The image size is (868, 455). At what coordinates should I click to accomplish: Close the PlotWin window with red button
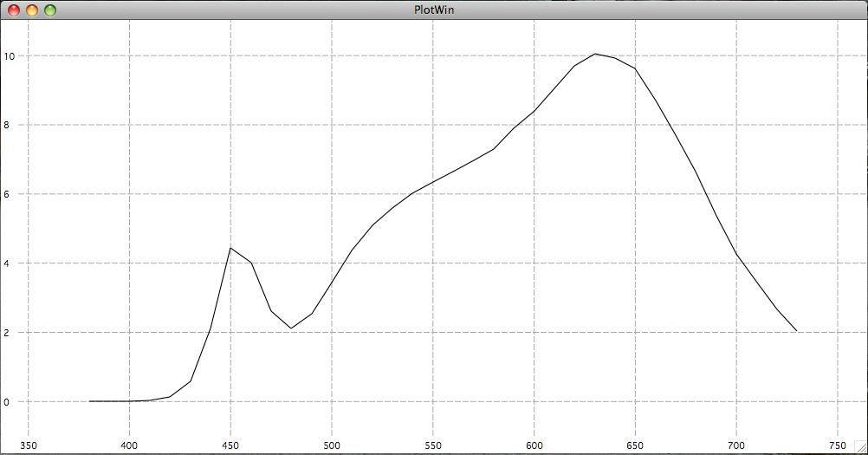(14, 10)
